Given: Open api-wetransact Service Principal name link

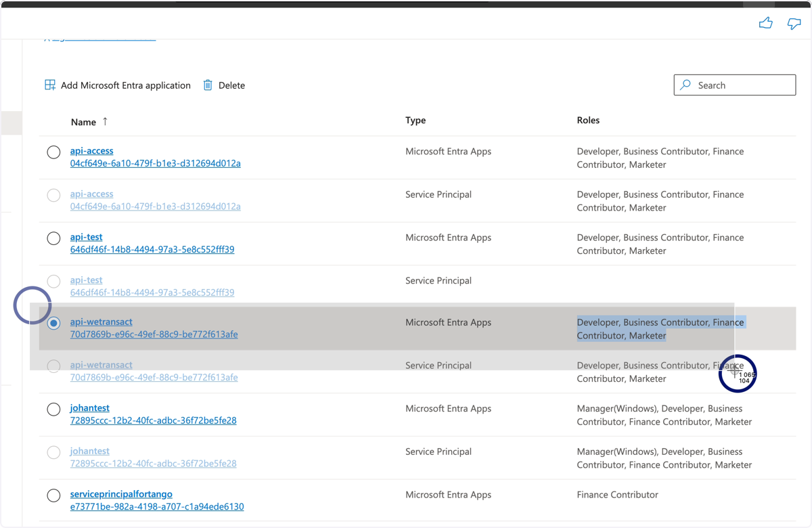Looking at the screenshot, I should pyautogui.click(x=101, y=365).
